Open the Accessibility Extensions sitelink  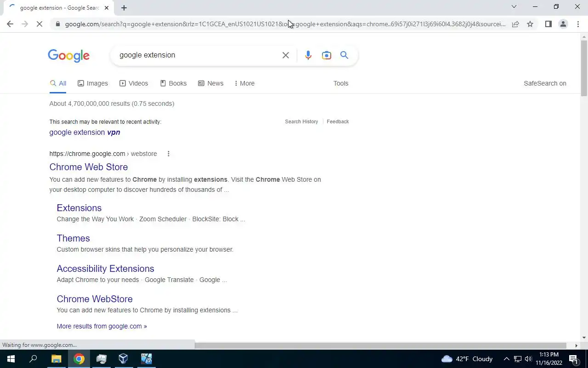point(105,269)
